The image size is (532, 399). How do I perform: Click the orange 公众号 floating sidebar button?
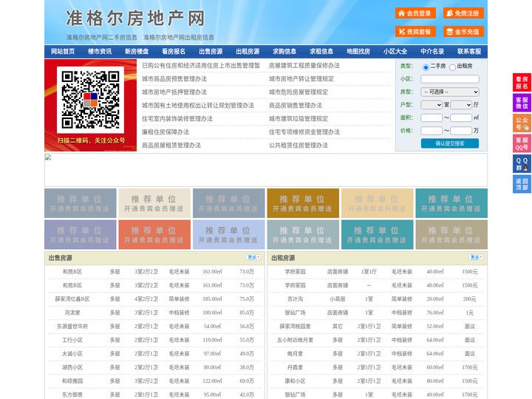(522, 123)
